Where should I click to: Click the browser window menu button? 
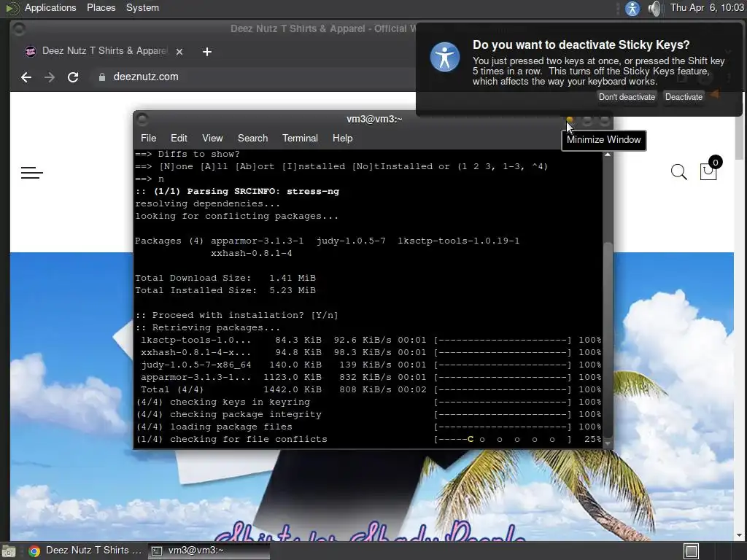tap(19, 29)
